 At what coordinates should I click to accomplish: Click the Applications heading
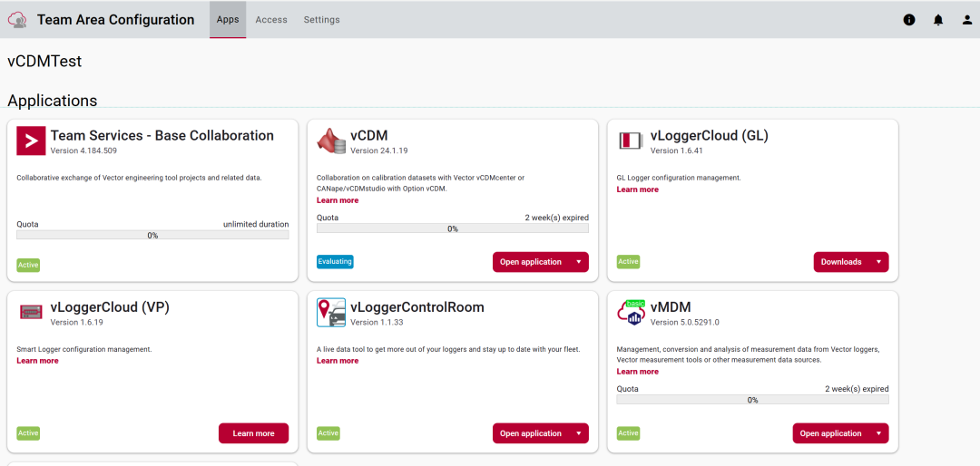tap(53, 101)
